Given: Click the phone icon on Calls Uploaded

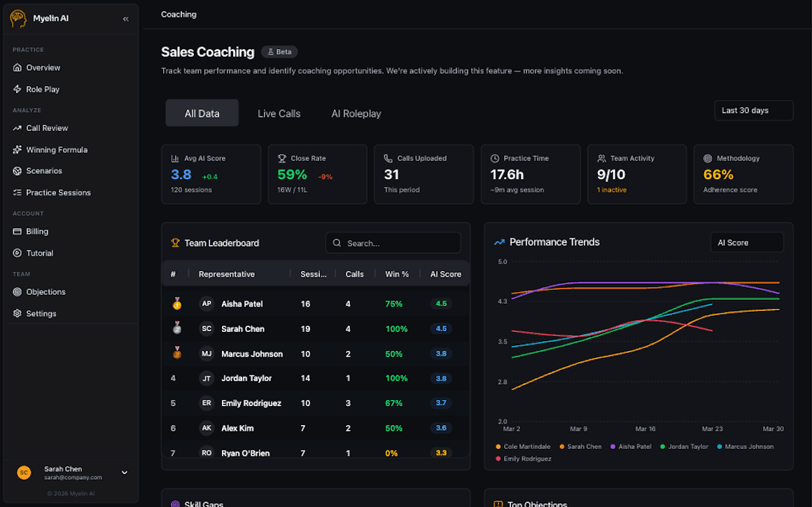Looking at the screenshot, I should coord(388,158).
